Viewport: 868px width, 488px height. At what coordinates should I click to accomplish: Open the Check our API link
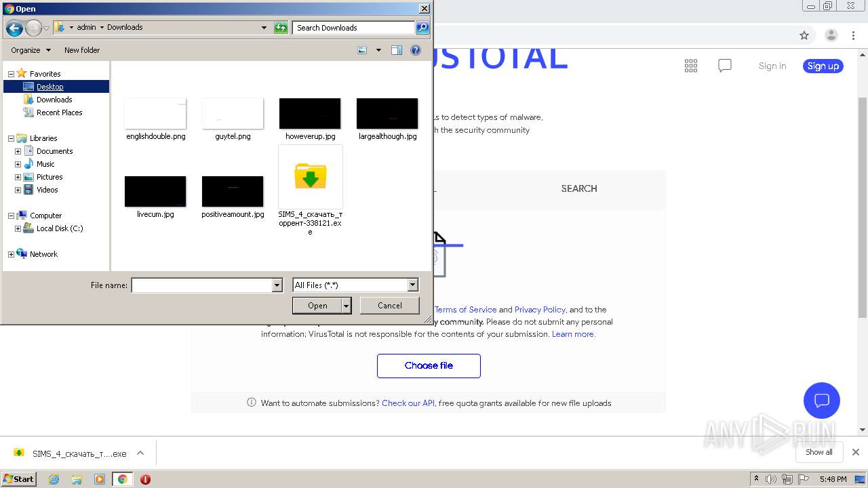pyautogui.click(x=408, y=403)
